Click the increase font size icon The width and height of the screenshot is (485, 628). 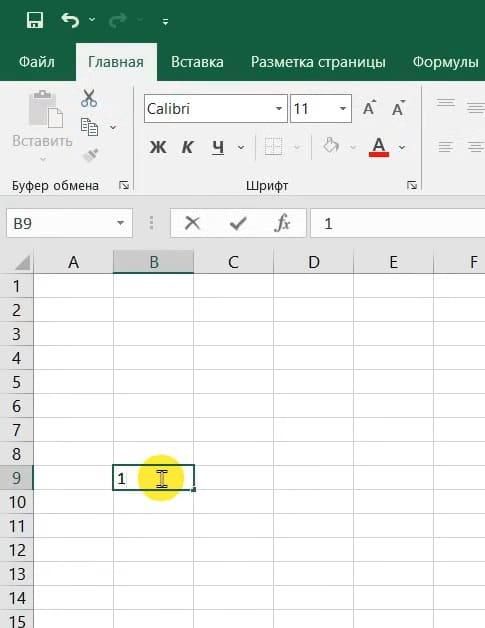[369, 108]
